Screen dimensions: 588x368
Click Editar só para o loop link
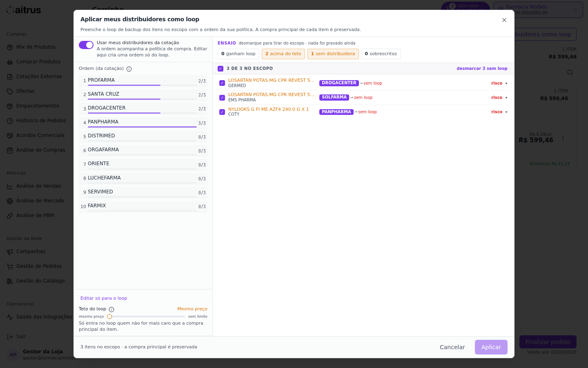(x=104, y=298)
